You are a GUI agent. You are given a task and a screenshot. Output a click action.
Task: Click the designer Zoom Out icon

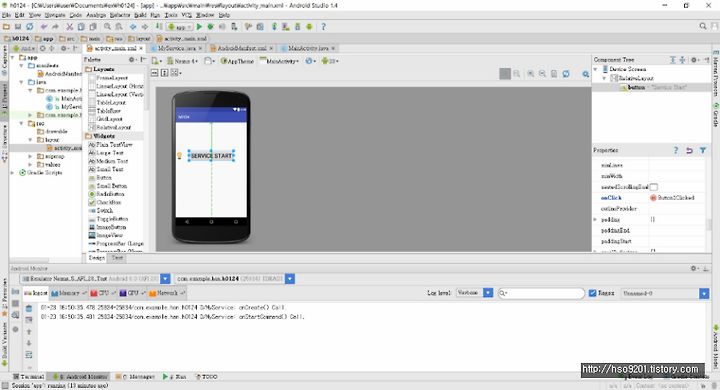[x=542, y=73]
